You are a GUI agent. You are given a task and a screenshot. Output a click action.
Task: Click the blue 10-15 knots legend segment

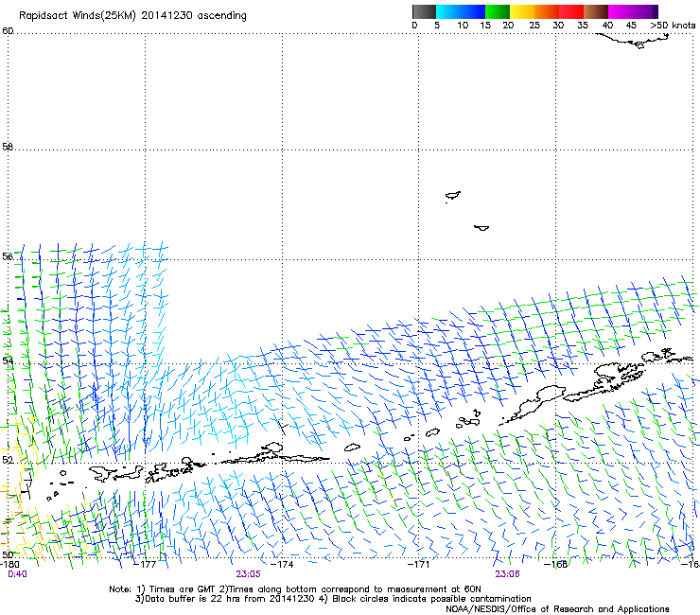click(473, 11)
